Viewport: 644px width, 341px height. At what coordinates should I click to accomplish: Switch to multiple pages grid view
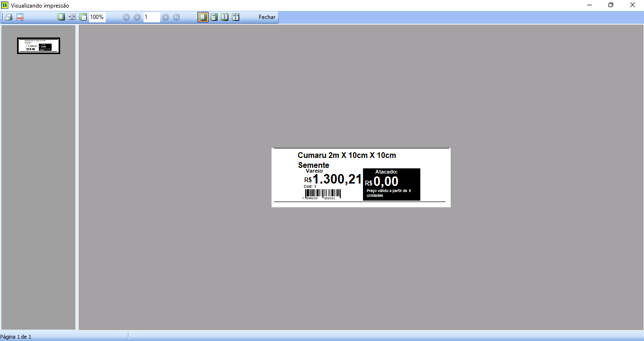coord(236,17)
